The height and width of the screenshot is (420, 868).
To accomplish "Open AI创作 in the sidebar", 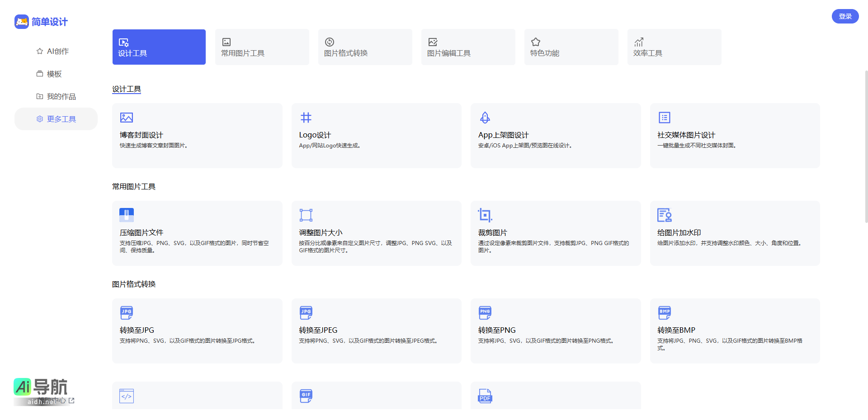I will (x=57, y=51).
